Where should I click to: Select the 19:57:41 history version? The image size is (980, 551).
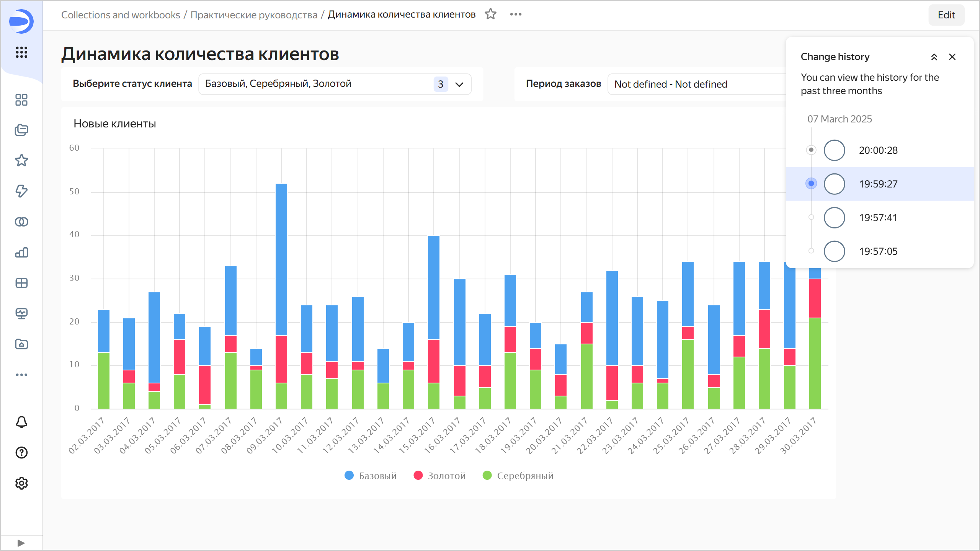point(878,218)
